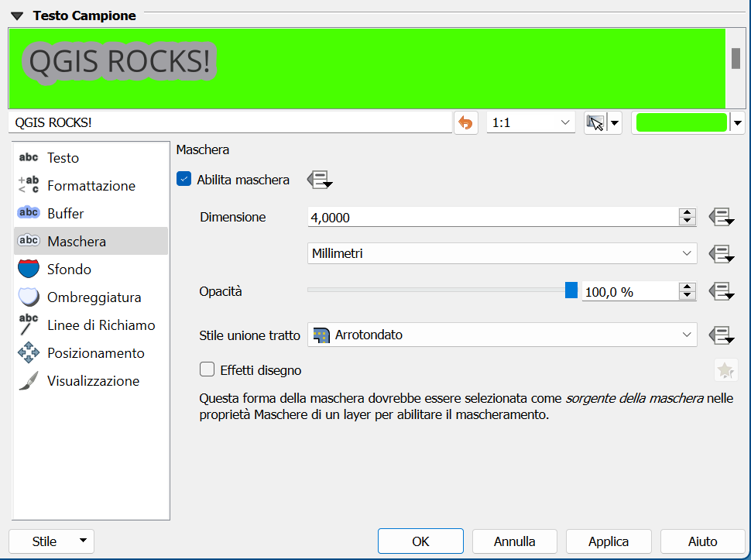Open data-defined override for Dimensione
Viewport: 751px width, 560px height.
[x=722, y=217]
